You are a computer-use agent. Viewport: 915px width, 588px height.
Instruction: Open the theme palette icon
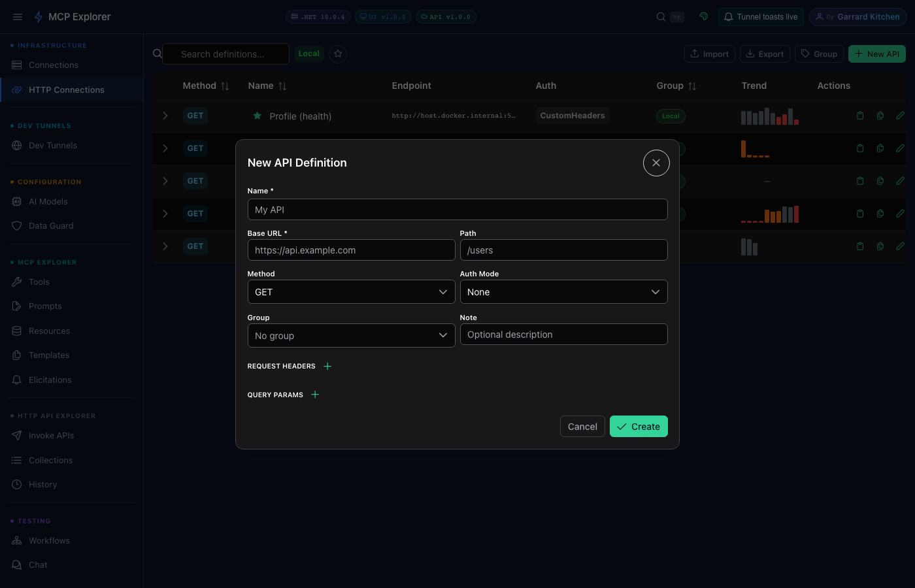(x=704, y=16)
